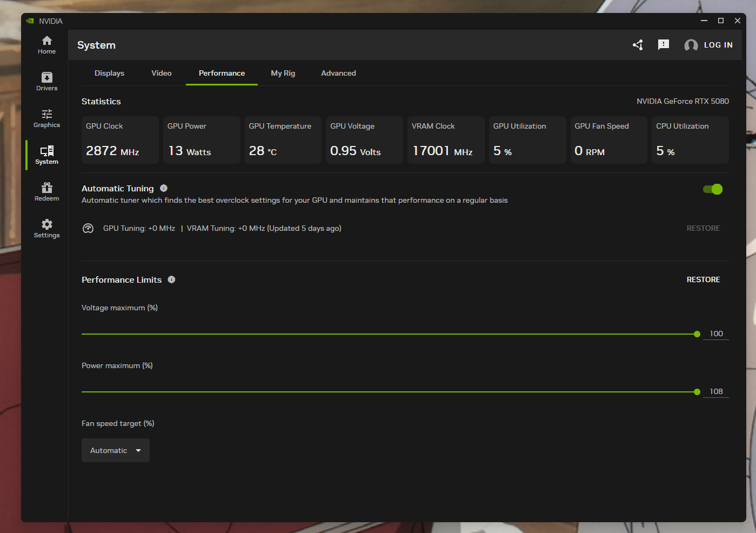Open the Graphics section in sidebar
756x533 pixels.
point(46,118)
